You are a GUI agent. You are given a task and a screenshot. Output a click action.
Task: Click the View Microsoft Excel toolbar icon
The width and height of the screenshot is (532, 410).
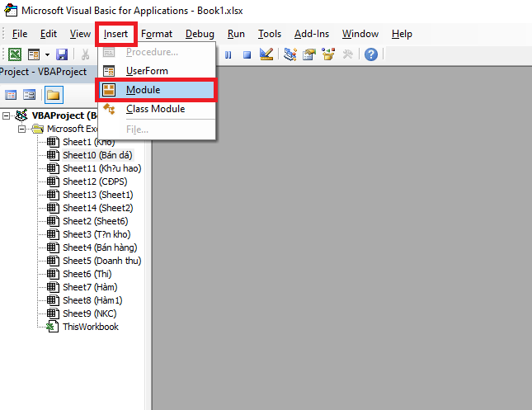[x=15, y=54]
